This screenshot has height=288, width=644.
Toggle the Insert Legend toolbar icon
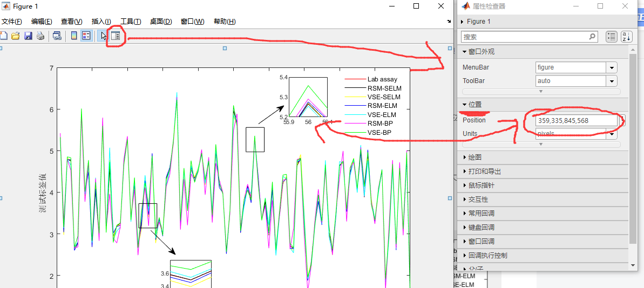click(x=86, y=36)
